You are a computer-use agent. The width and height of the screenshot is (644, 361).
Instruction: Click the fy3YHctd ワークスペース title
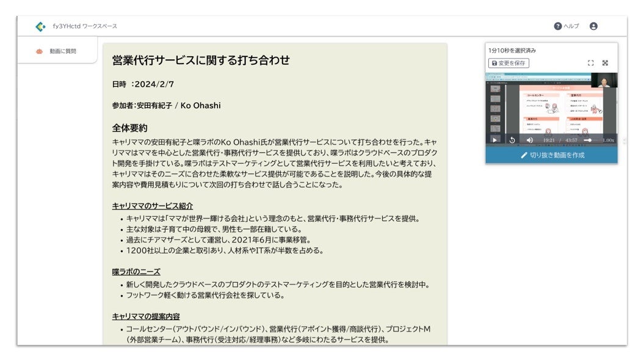(85, 26)
